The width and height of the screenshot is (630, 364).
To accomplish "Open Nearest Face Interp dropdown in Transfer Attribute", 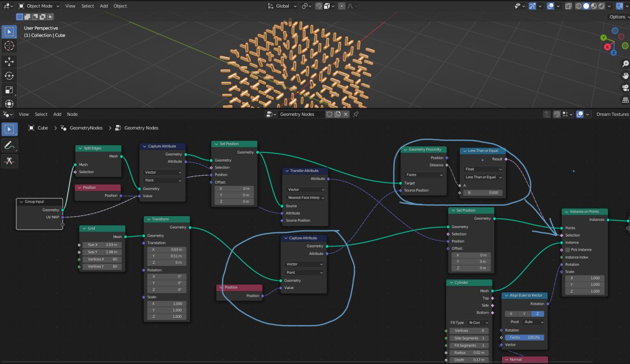I will pos(306,197).
